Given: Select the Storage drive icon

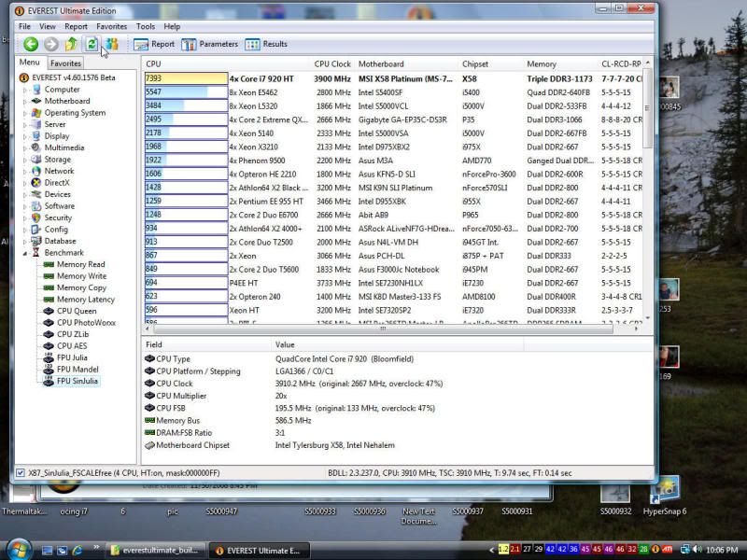Looking at the screenshot, I should 36,160.
